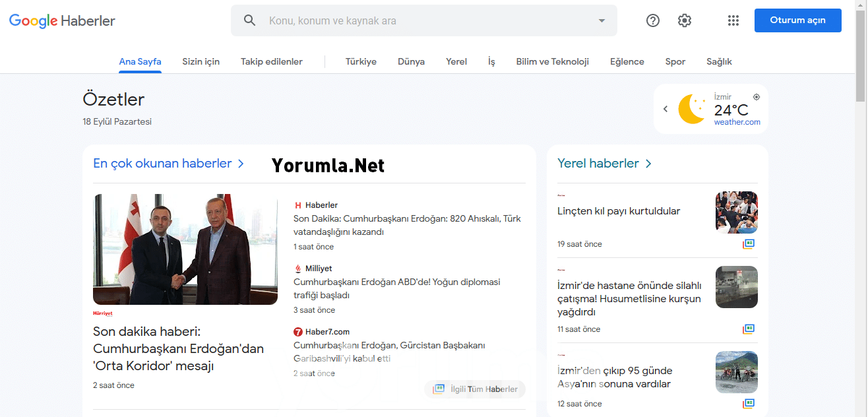Open the İzmir'de hastane önünde headline
Viewport: 868px width, 417px height.
click(x=629, y=299)
